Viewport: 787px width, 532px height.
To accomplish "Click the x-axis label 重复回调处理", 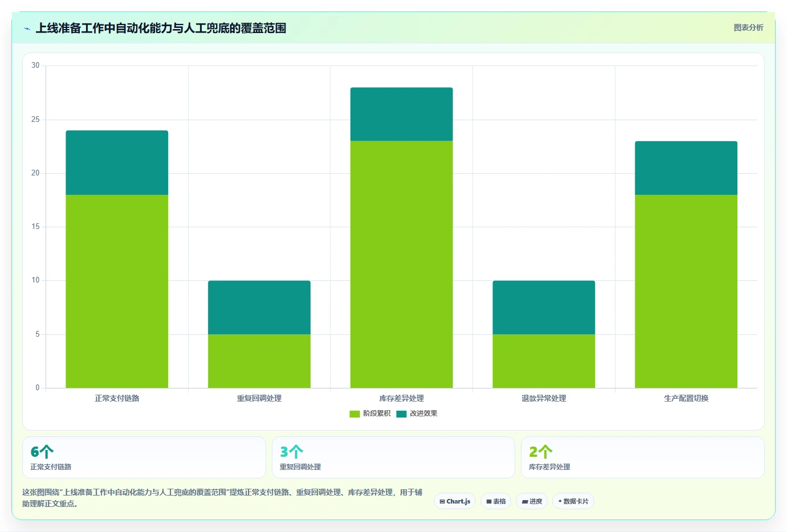I will [x=259, y=398].
